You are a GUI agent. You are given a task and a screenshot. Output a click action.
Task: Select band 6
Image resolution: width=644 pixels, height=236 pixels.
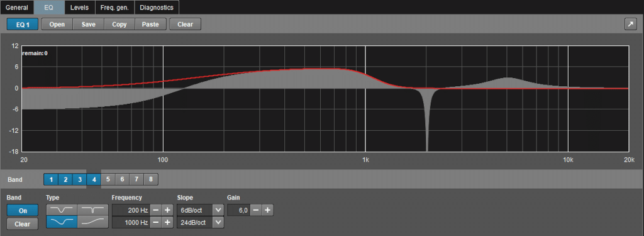coord(123,179)
